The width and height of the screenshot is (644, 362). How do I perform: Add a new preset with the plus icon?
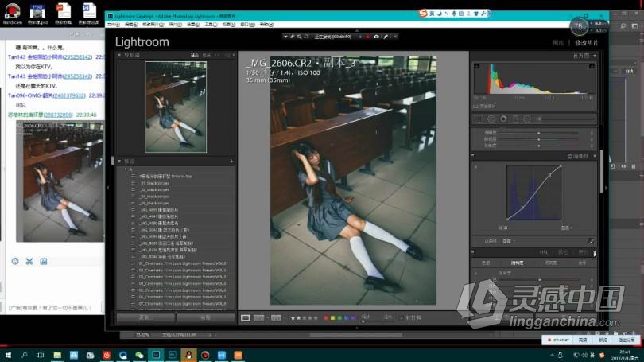tap(231, 161)
